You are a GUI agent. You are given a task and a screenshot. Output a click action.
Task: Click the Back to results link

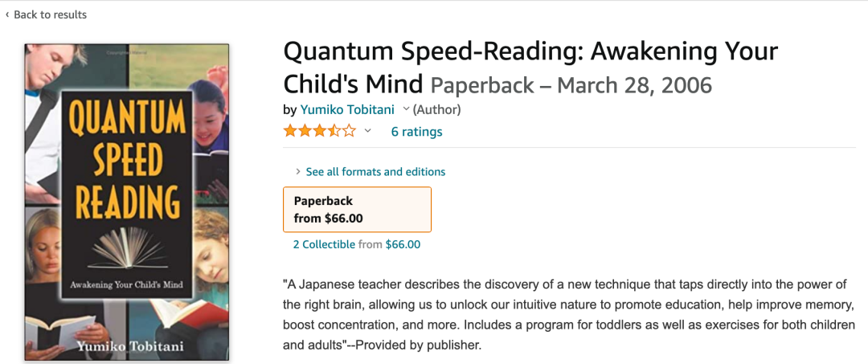click(50, 14)
